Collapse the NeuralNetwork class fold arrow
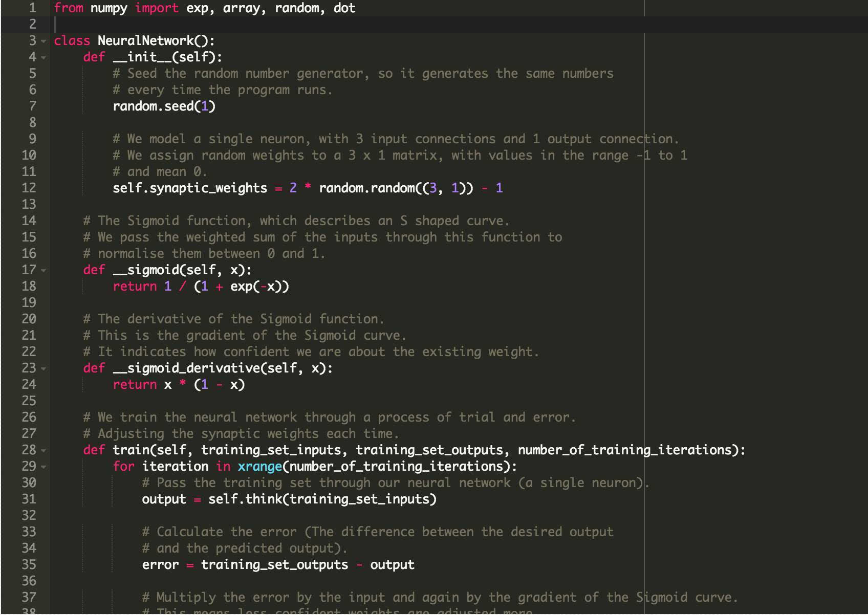The width and height of the screenshot is (868, 615). (44, 41)
